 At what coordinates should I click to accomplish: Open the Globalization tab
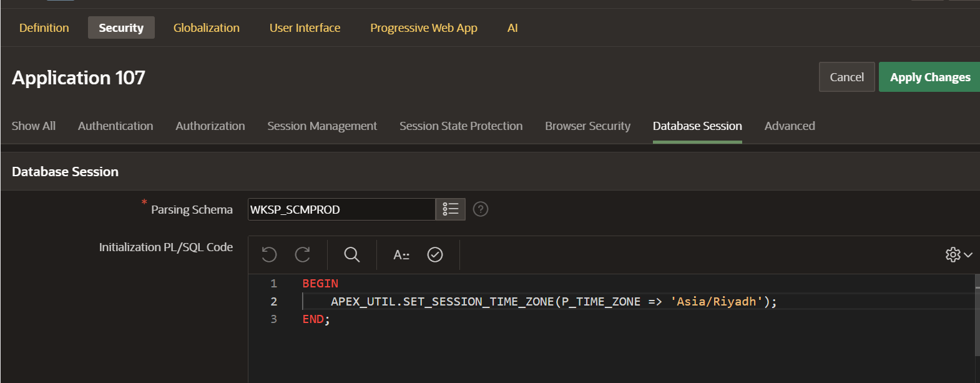(206, 28)
